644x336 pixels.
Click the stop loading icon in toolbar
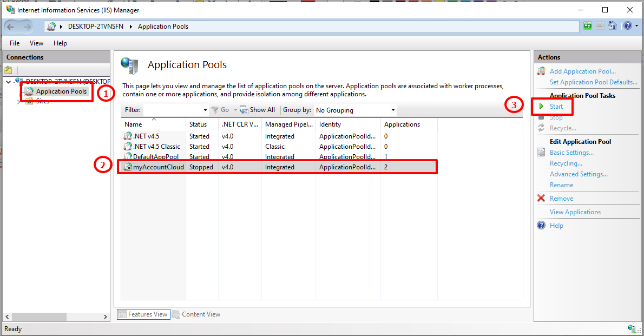(600, 26)
